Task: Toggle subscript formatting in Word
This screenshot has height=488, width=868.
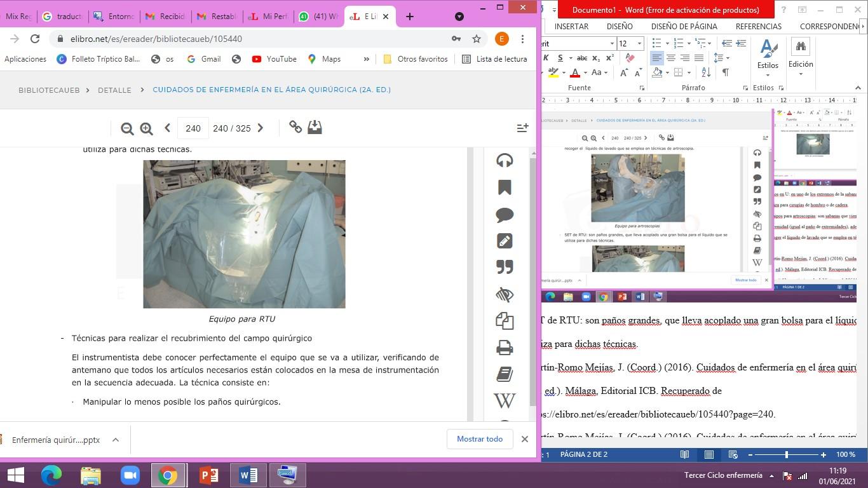Action: (x=596, y=58)
